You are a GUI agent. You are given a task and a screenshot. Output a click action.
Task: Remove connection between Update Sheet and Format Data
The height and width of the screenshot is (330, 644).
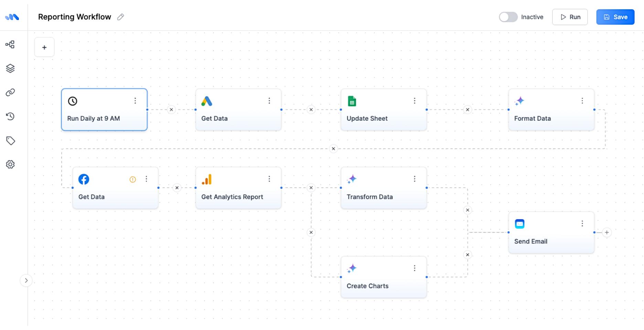point(468,110)
